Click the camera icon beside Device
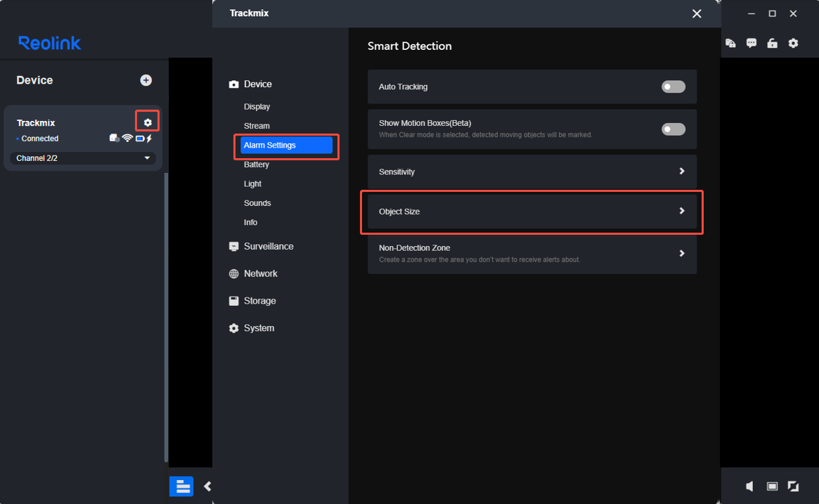This screenshot has height=504, width=819. click(x=233, y=84)
